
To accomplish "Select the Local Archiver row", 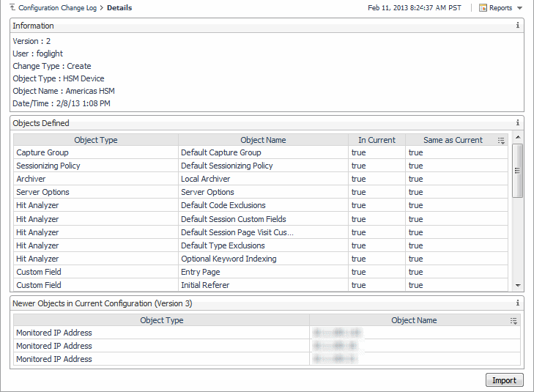I will [x=261, y=179].
